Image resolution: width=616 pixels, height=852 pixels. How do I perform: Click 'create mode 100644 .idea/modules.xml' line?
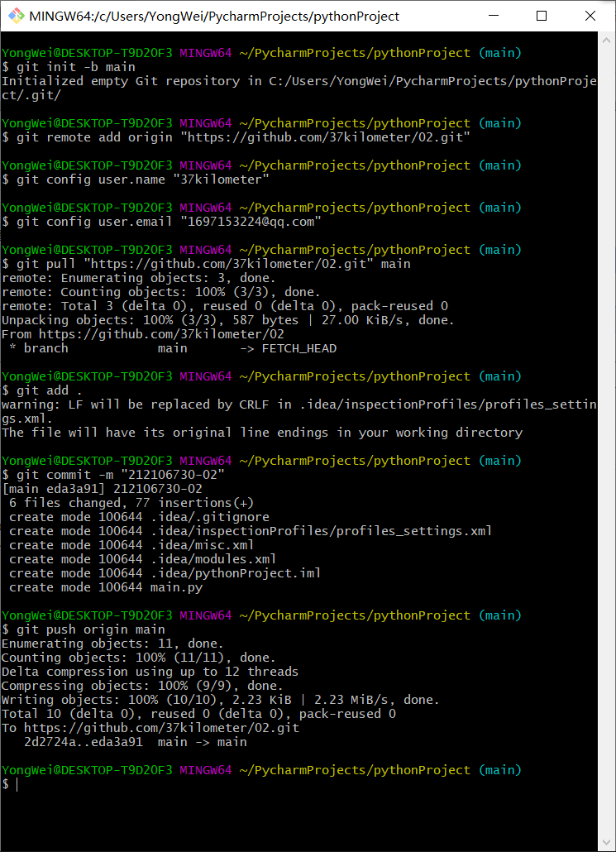coord(143,559)
